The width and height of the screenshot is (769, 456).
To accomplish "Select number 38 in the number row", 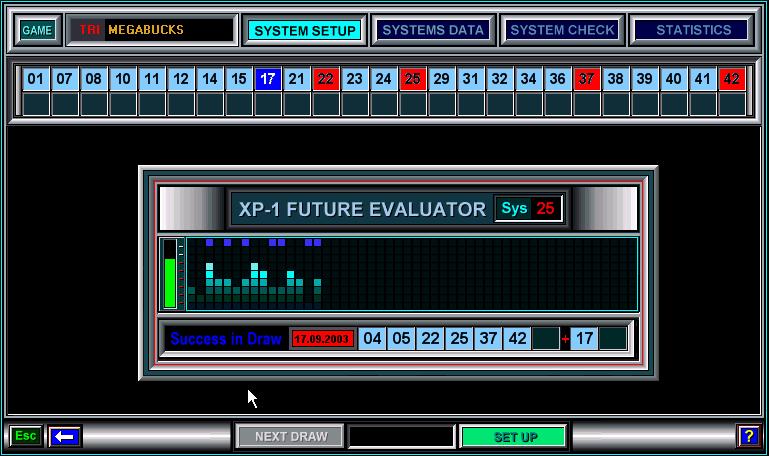I will pyautogui.click(x=615, y=78).
